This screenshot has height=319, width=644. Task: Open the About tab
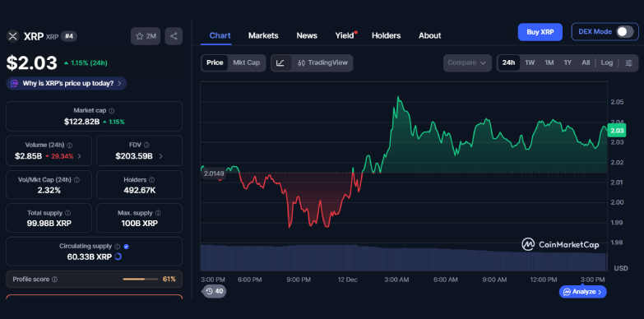point(429,35)
